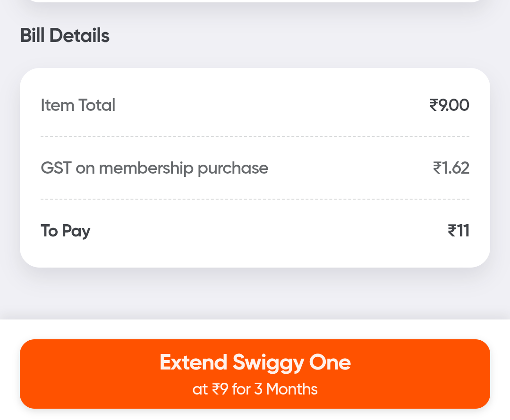Click the rupee symbol before 1.62

(x=437, y=168)
